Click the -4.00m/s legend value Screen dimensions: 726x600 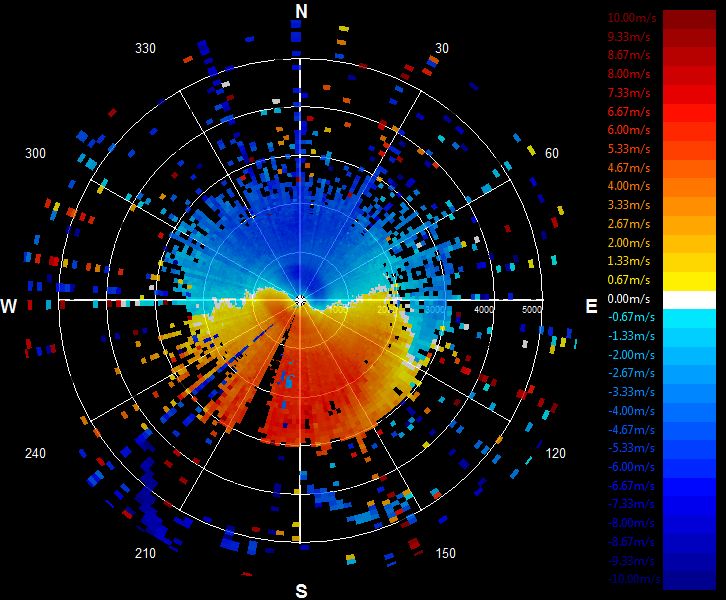click(632, 411)
